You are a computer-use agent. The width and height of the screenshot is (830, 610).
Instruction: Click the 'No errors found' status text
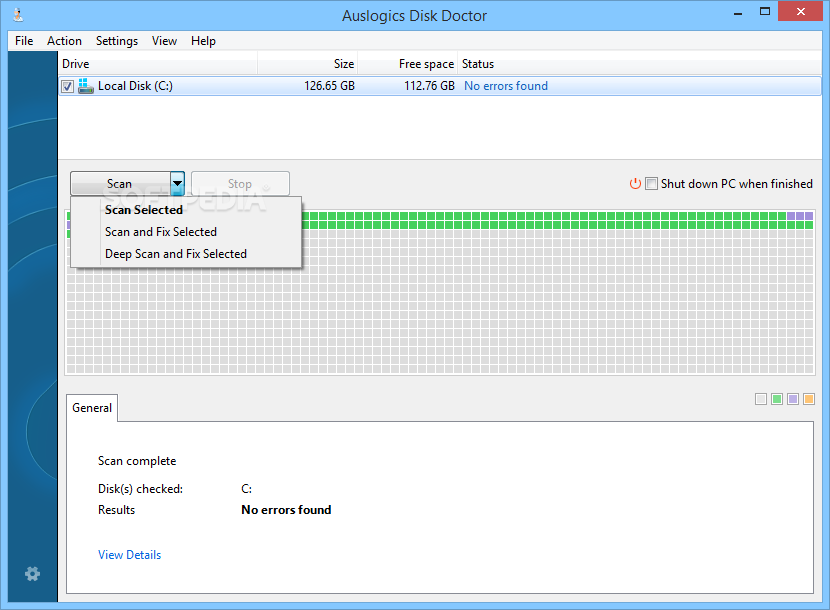(506, 86)
